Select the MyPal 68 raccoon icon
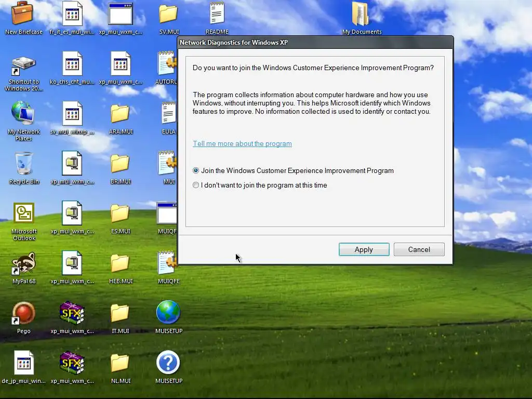Image resolution: width=532 pixels, height=399 pixels. point(23,263)
